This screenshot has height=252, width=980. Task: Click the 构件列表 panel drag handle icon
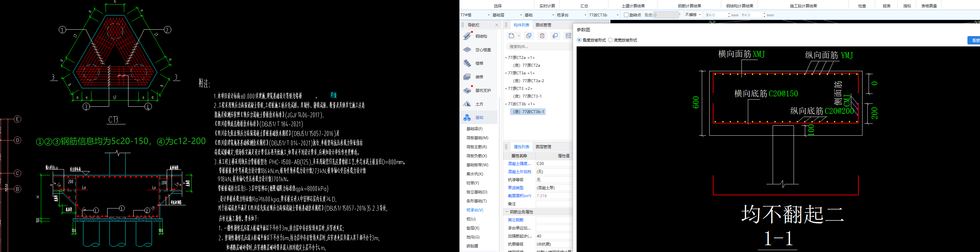[x=506, y=25]
